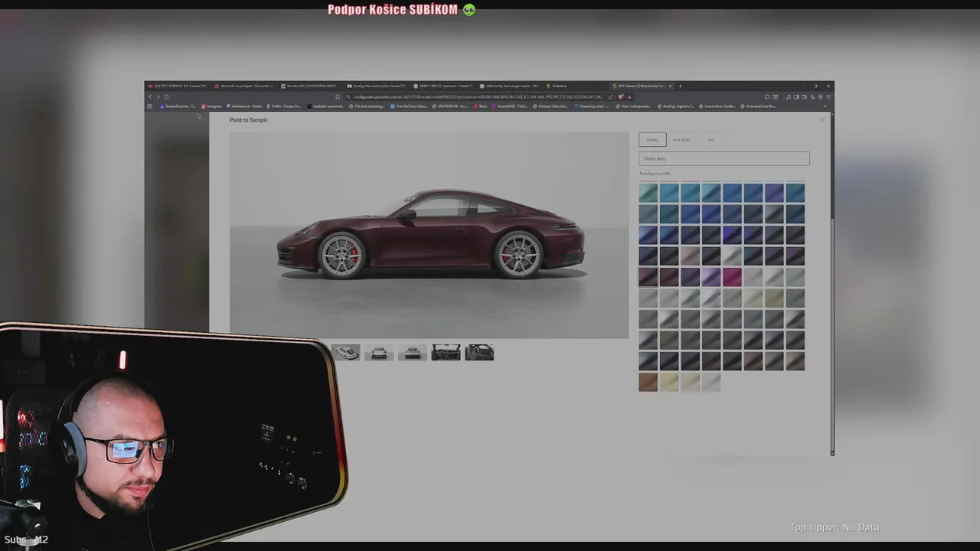The width and height of the screenshot is (980, 551).
Task: Go back using the browser back arrow
Action: coord(150,96)
